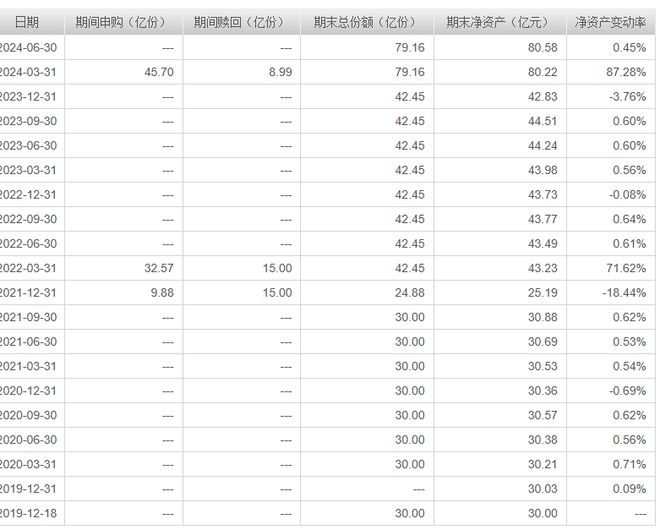Click the -18.44% change rate cell
Image resolution: width=660 pixels, height=530 pixels.
pyautogui.click(x=624, y=293)
